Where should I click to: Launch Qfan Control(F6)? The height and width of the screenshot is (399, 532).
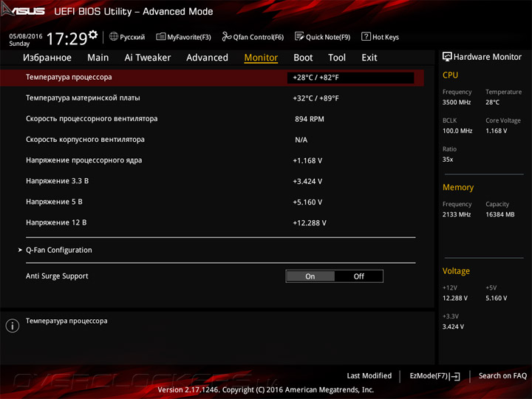pyautogui.click(x=253, y=37)
